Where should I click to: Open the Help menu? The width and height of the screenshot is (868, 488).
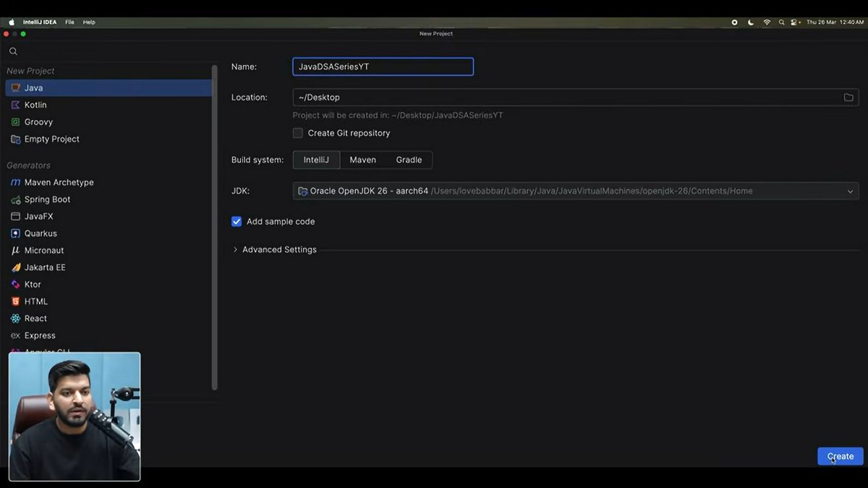(x=89, y=22)
